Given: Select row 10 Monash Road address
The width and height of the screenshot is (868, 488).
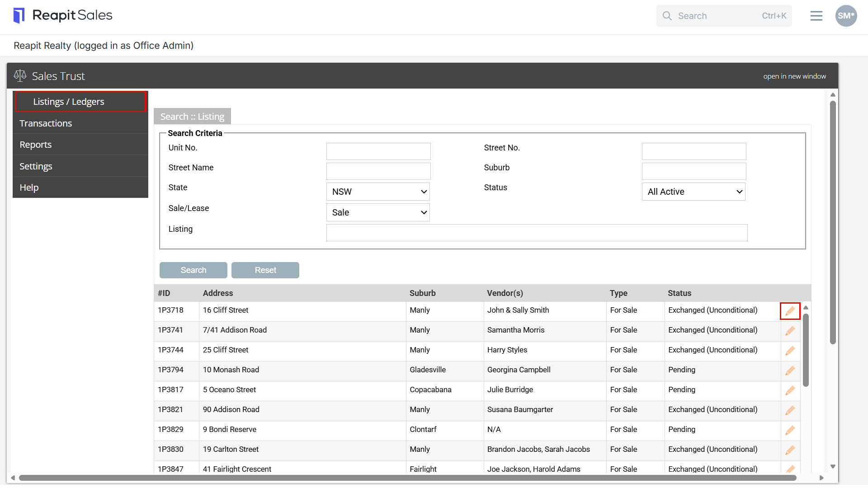Looking at the screenshot, I should click(231, 370).
